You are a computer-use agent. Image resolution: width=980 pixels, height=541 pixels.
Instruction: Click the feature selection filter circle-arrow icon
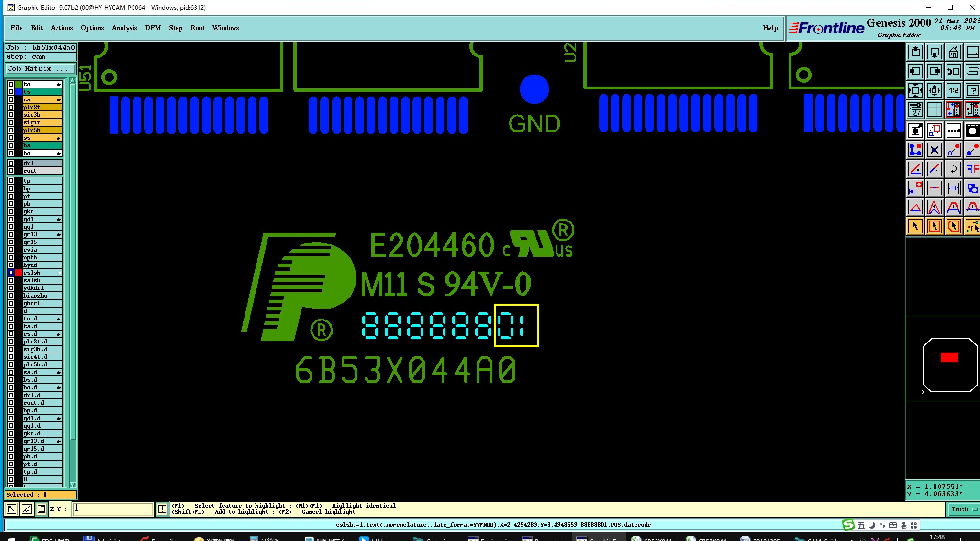(915, 131)
